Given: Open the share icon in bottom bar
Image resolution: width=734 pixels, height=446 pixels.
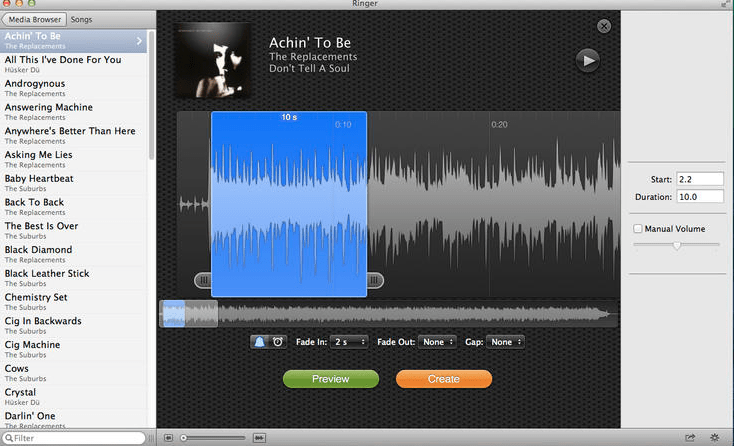Looking at the screenshot, I should [x=690, y=438].
